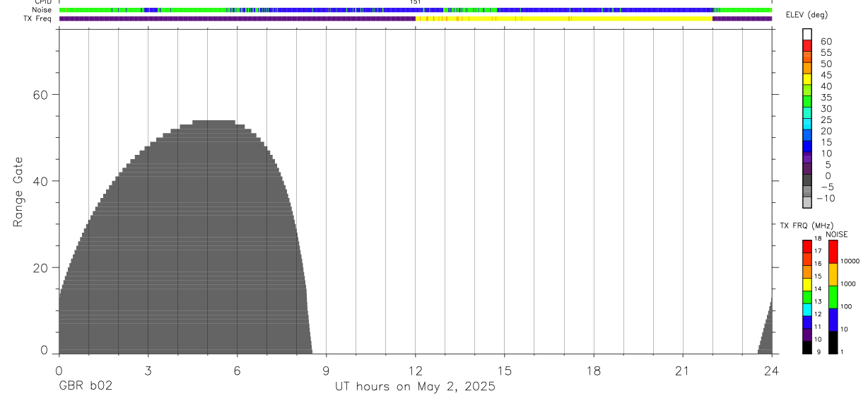Click the 1000 label on the NOISE legend

click(848, 284)
